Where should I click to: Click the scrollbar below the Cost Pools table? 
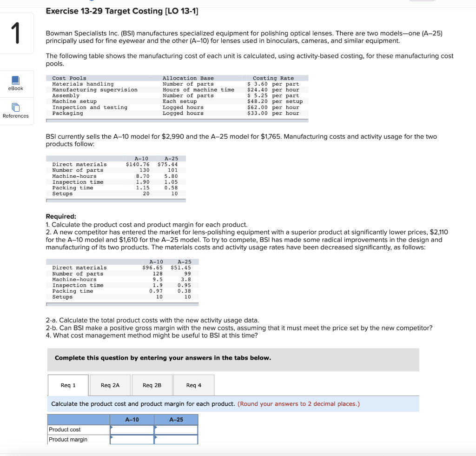pos(177,120)
